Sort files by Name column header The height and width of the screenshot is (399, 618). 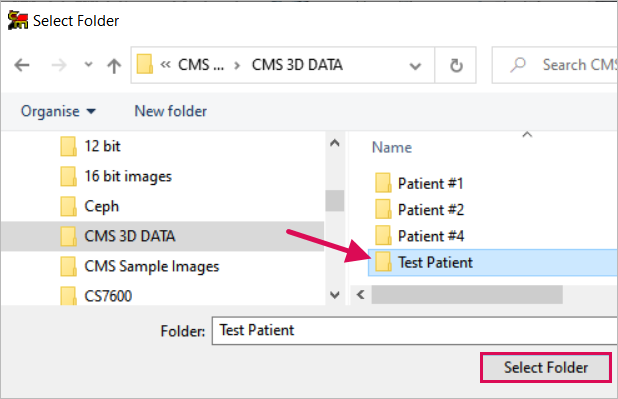[x=392, y=147]
